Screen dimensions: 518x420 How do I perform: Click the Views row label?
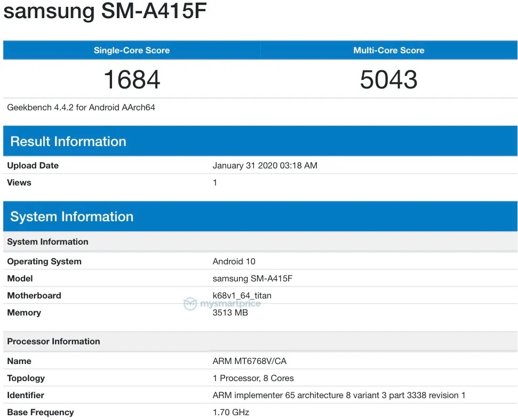[19, 183]
